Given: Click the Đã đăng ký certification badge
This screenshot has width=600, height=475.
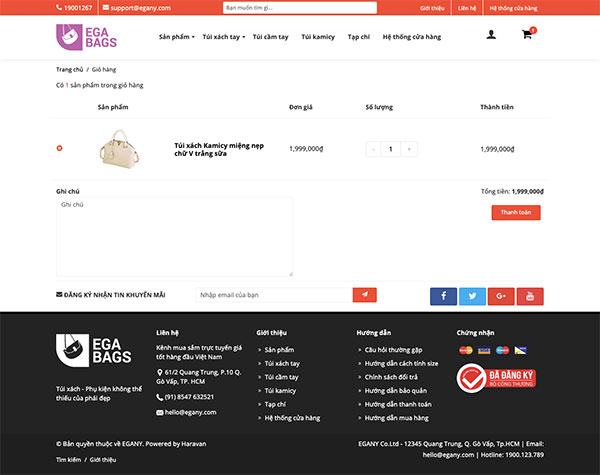Looking at the screenshot, I should point(496,378).
